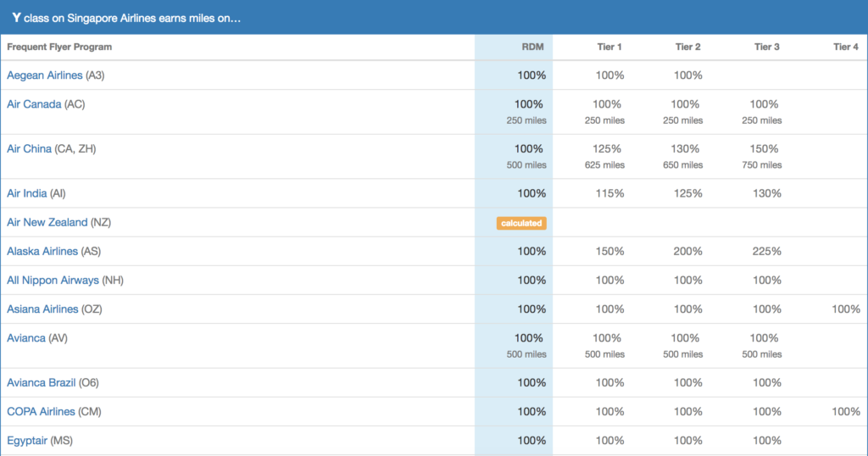Viewport: 868px width, 456px height.
Task: Open the Air Canada program link
Action: click(x=34, y=104)
